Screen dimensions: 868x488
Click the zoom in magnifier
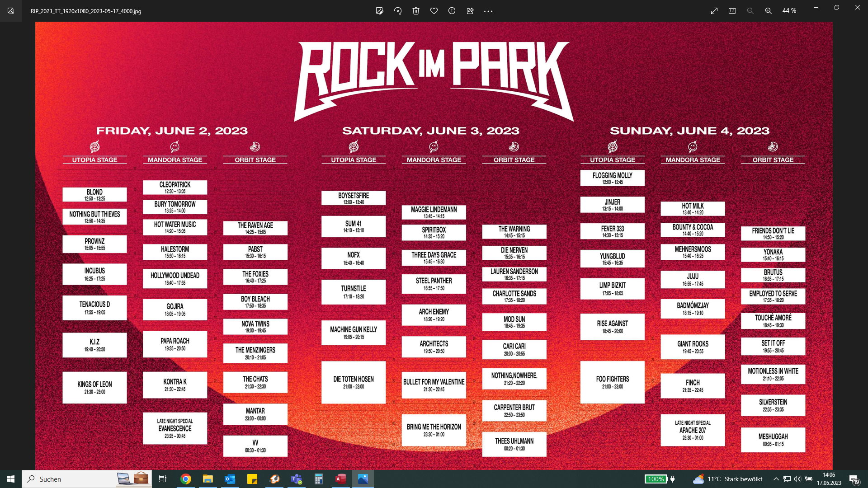click(768, 11)
